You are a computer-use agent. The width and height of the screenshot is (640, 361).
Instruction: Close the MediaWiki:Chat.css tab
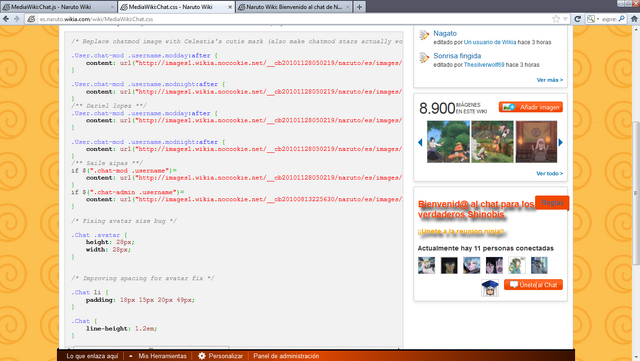click(230, 7)
